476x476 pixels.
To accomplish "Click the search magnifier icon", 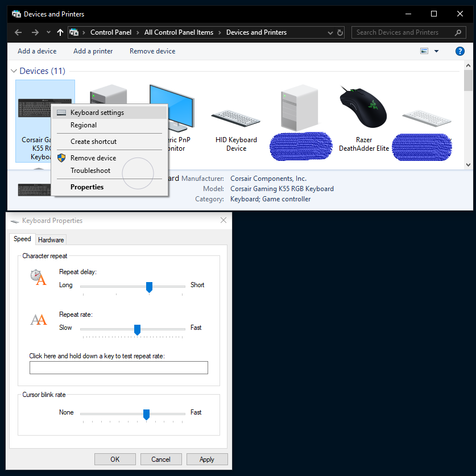I will click(x=458, y=32).
